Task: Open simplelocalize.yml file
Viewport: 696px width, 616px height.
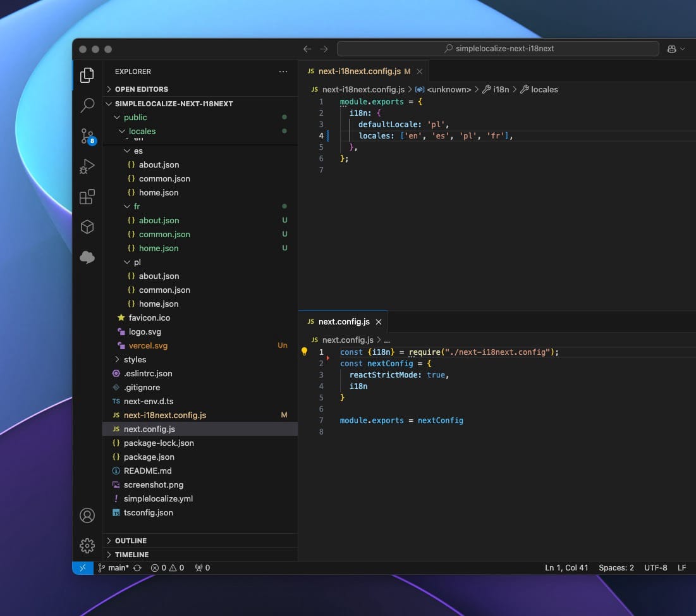Action: pos(158,499)
